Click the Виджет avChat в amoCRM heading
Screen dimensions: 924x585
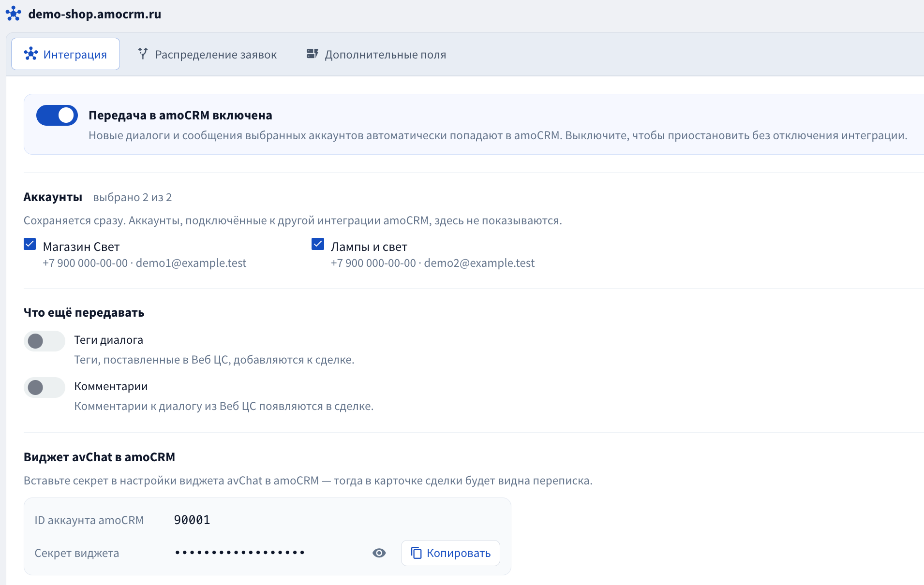99,457
